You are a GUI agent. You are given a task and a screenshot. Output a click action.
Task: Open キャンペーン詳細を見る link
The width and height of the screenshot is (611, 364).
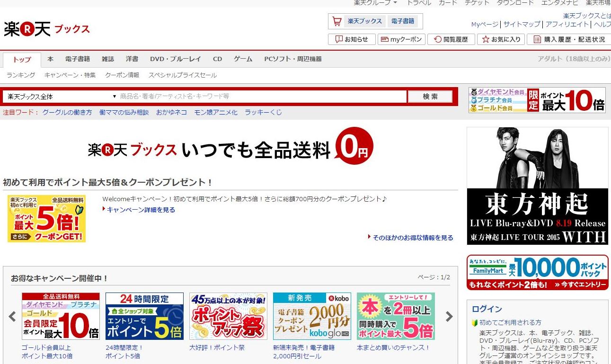[x=141, y=210]
